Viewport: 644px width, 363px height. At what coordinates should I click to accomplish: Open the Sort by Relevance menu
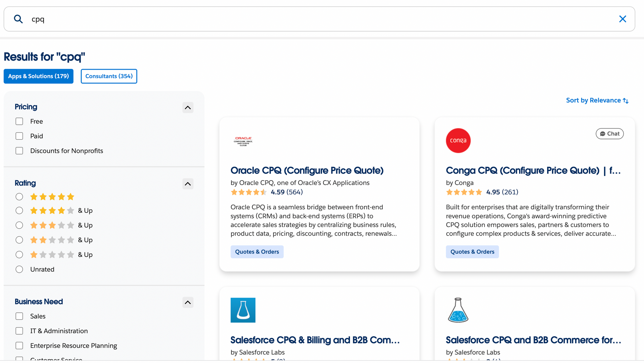[597, 100]
